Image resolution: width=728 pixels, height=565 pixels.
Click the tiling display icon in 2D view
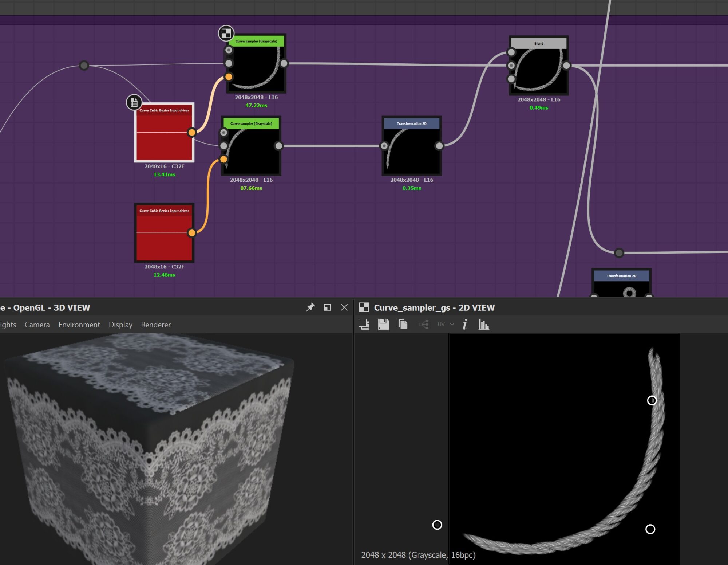pyautogui.click(x=364, y=324)
